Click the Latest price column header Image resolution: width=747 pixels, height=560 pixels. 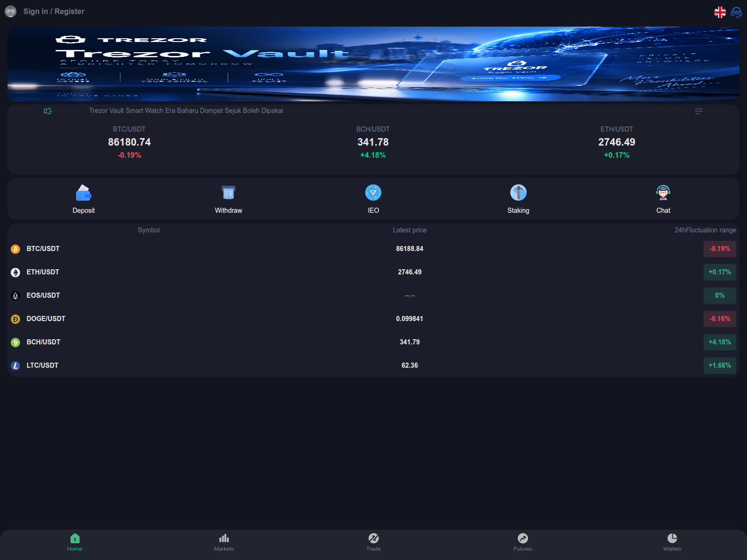coord(409,230)
